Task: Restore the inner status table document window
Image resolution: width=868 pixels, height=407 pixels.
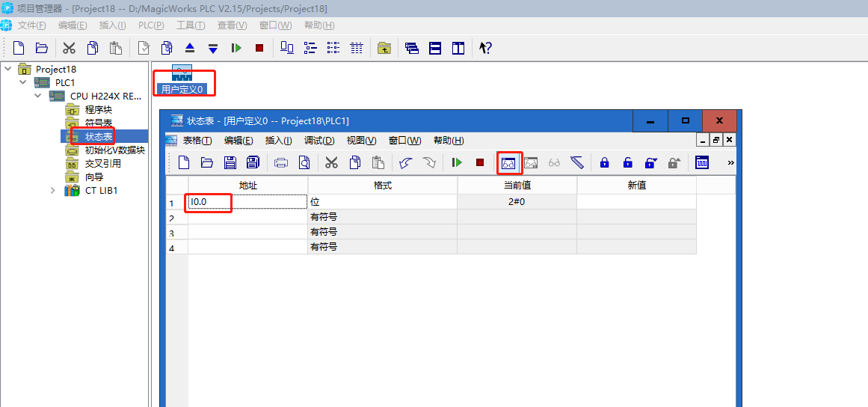Action: (716, 140)
